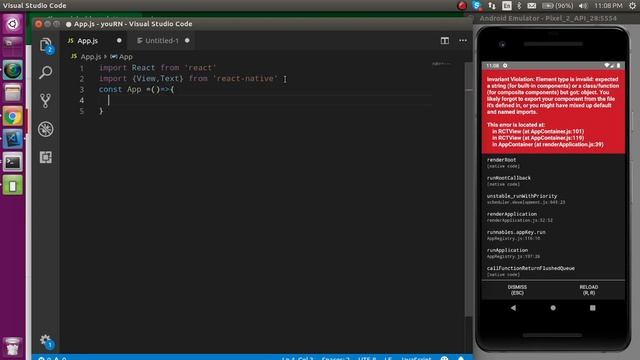Open Google Chrome from the launcher
The height and width of the screenshot is (360, 640).
[x=13, y=117]
